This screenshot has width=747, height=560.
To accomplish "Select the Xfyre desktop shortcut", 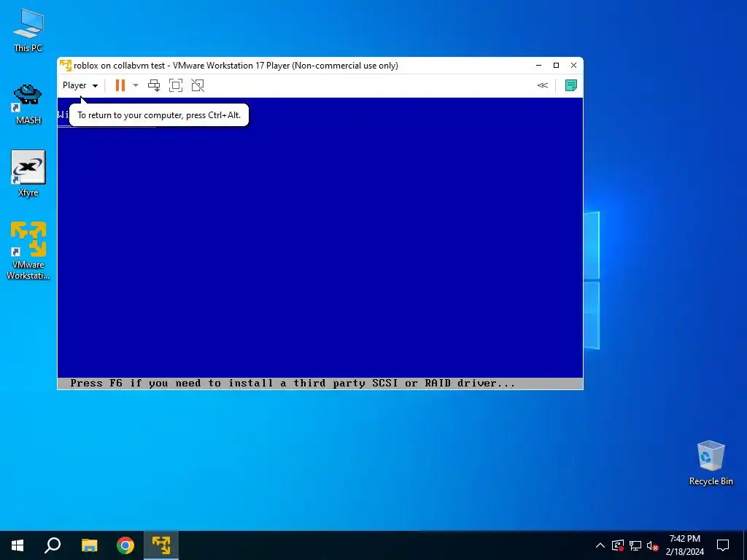I will click(28, 174).
